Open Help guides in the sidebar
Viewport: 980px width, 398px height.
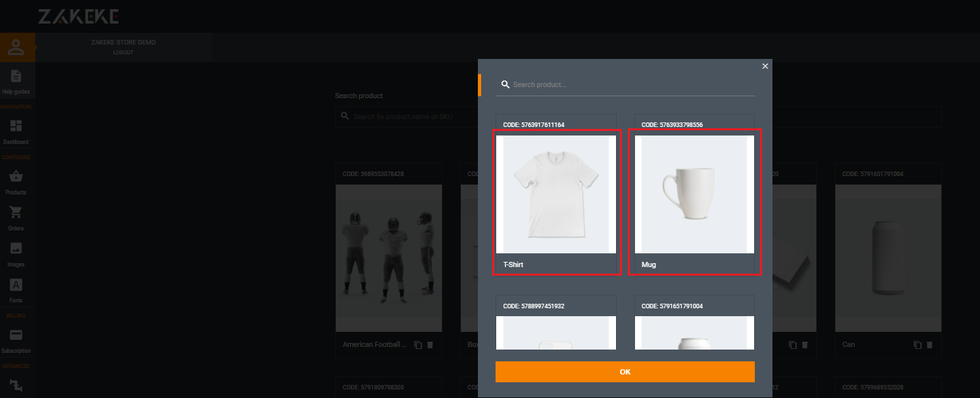pos(16,81)
